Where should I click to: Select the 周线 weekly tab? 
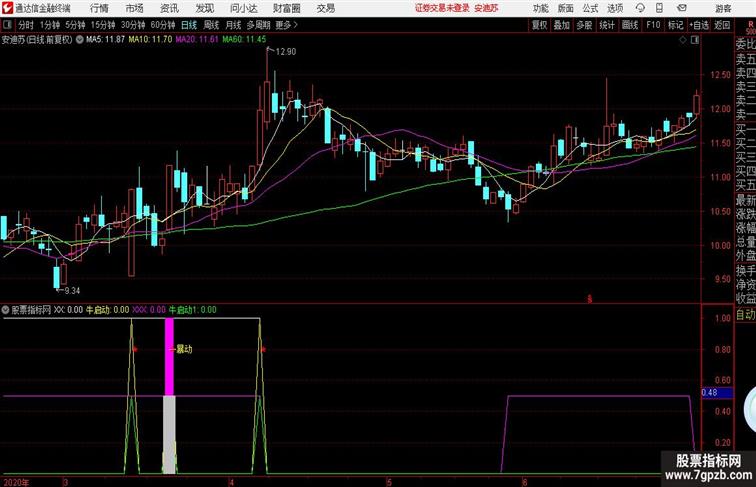[211, 25]
